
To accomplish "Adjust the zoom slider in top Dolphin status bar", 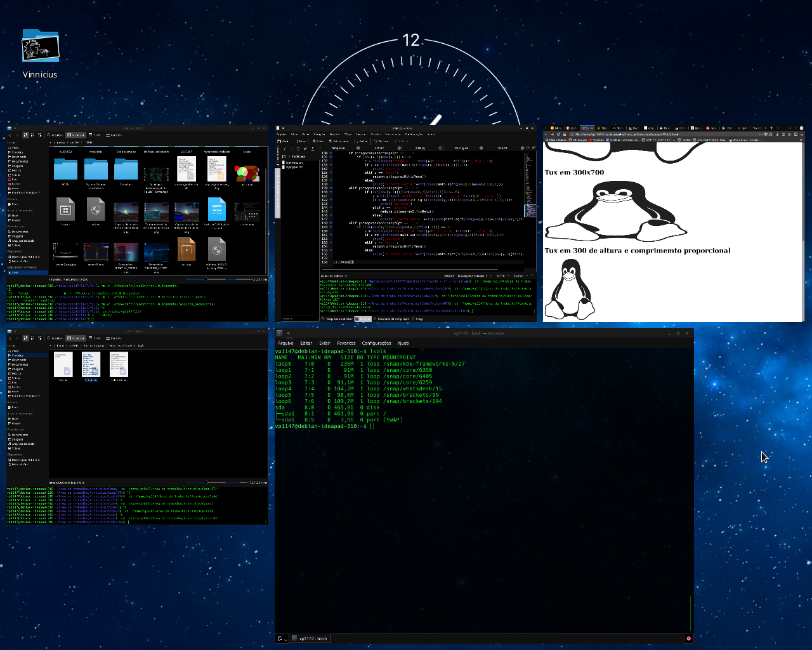I will point(206,279).
